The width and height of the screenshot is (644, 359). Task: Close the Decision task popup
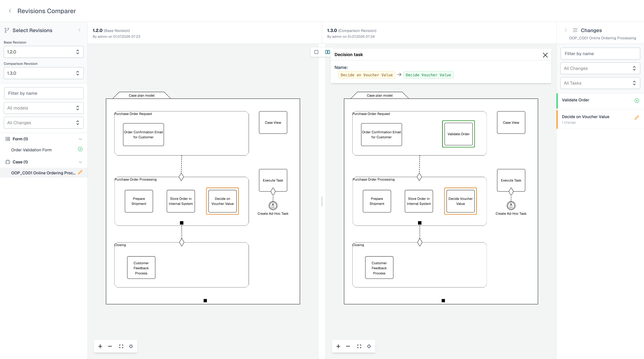click(x=545, y=55)
